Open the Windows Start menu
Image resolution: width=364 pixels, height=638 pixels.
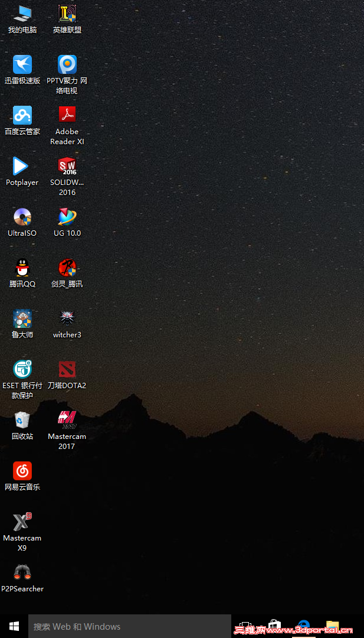pos(14,626)
